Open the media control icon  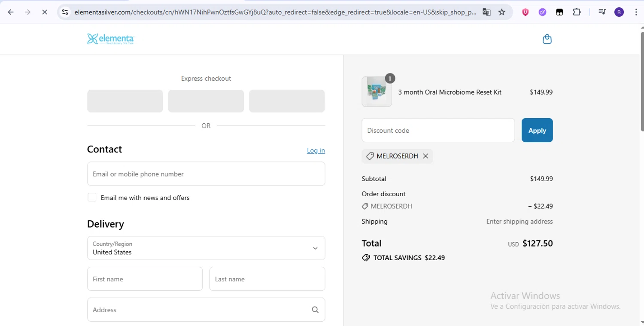(x=602, y=12)
